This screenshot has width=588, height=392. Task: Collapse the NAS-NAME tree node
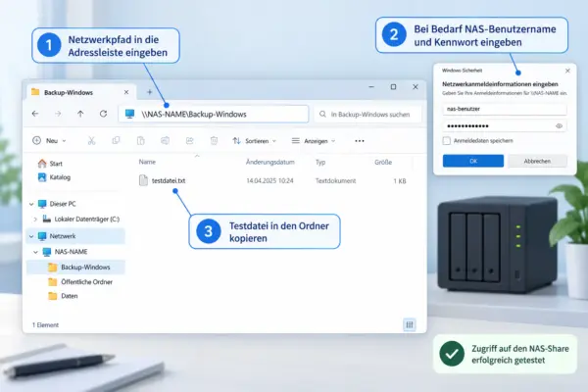point(36,252)
